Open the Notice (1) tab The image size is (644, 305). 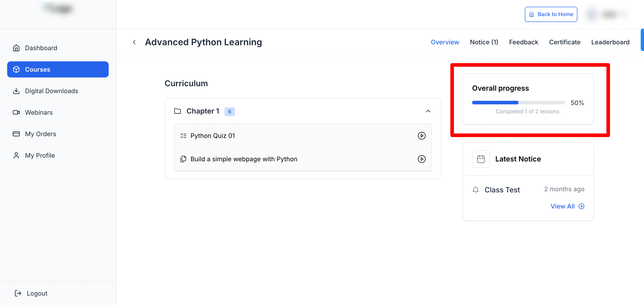pos(484,42)
